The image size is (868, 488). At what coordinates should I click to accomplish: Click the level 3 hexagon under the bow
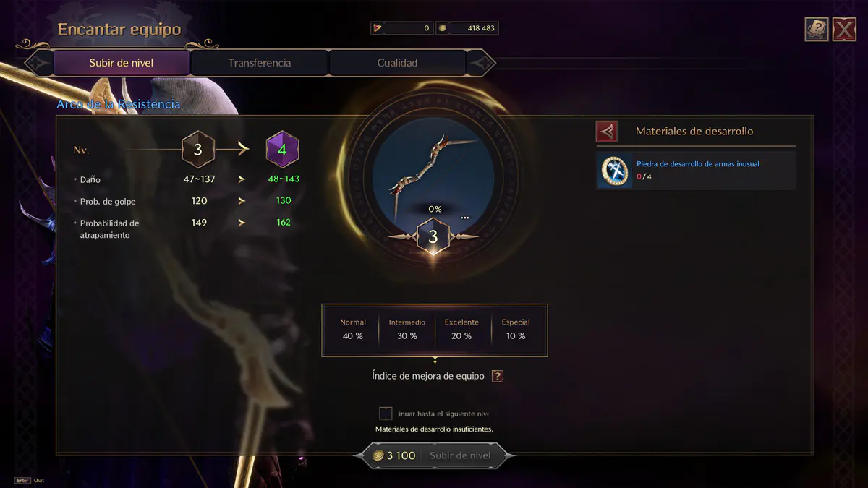433,236
